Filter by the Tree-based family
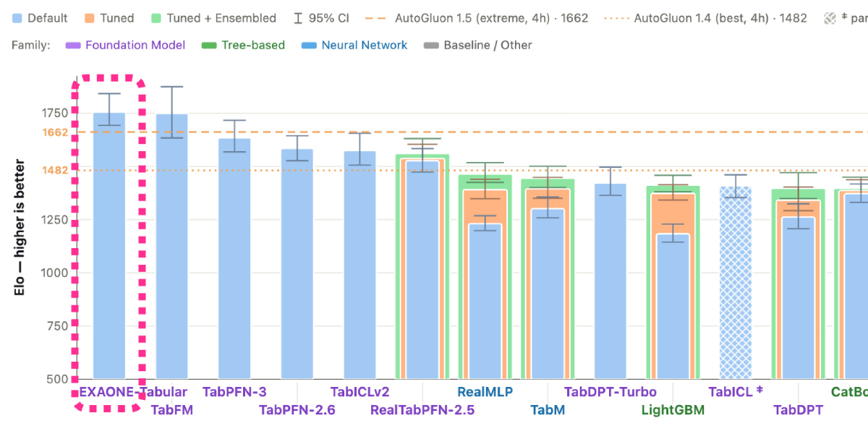This screenshot has width=868, height=434. (x=242, y=45)
